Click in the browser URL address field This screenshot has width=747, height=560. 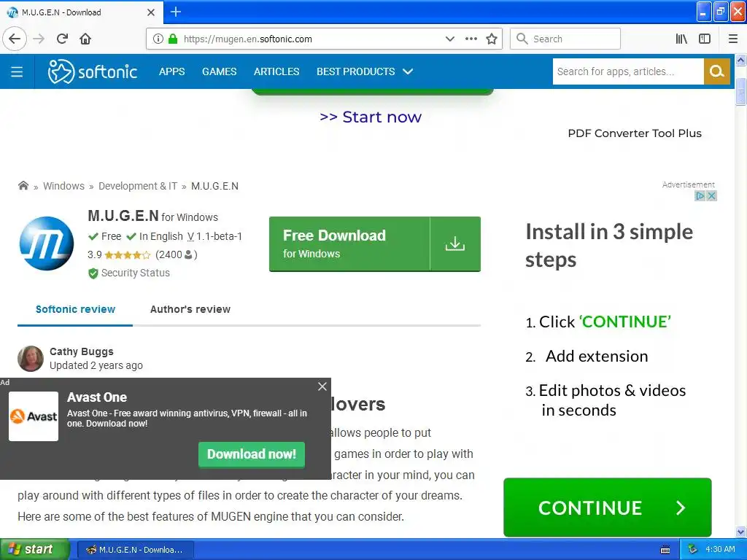(x=309, y=39)
